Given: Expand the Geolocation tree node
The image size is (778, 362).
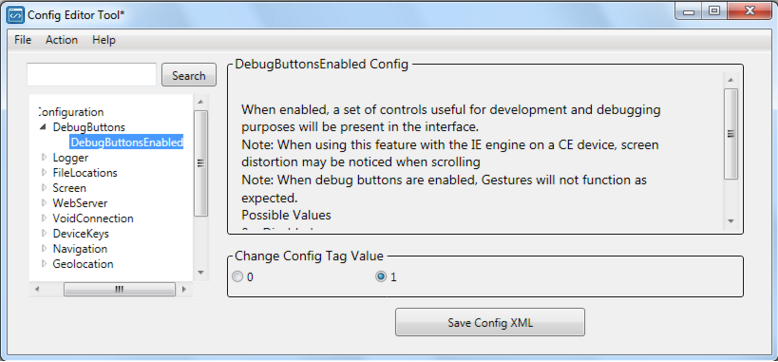Looking at the screenshot, I should tap(44, 264).
